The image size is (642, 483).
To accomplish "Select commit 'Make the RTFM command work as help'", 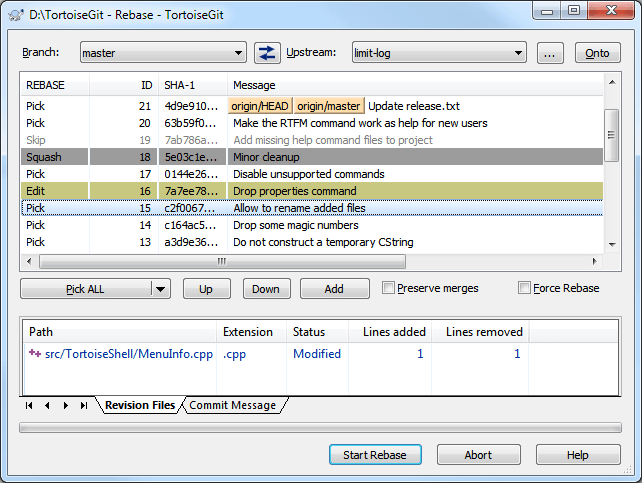I will (312, 123).
